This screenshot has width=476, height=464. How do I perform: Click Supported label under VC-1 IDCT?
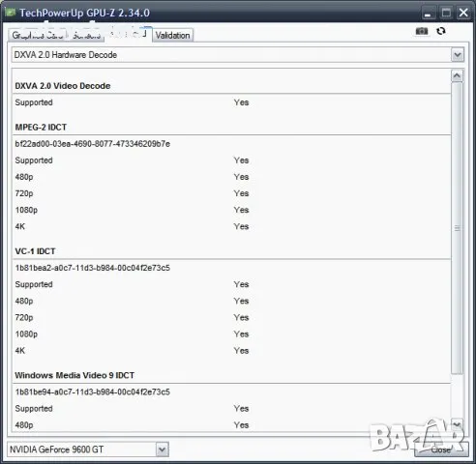click(x=34, y=284)
